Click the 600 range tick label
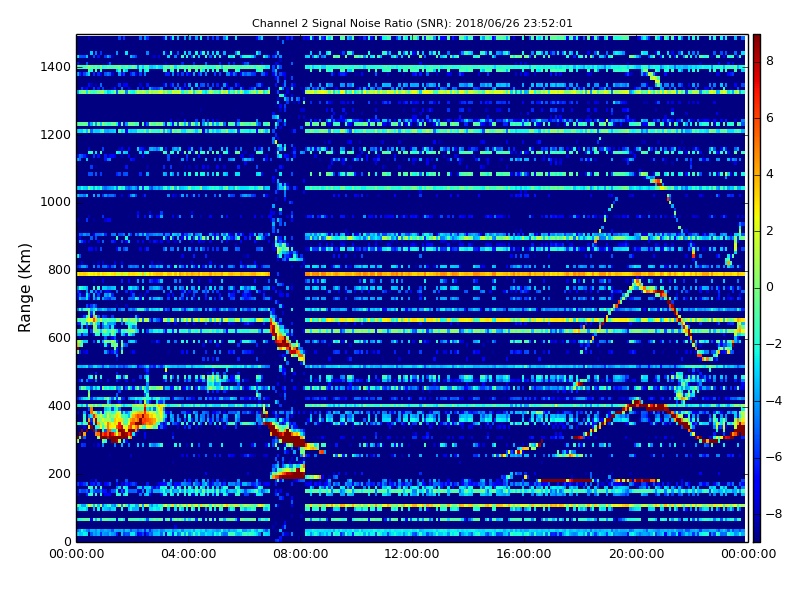This screenshot has height=600, width=800. [x=60, y=338]
